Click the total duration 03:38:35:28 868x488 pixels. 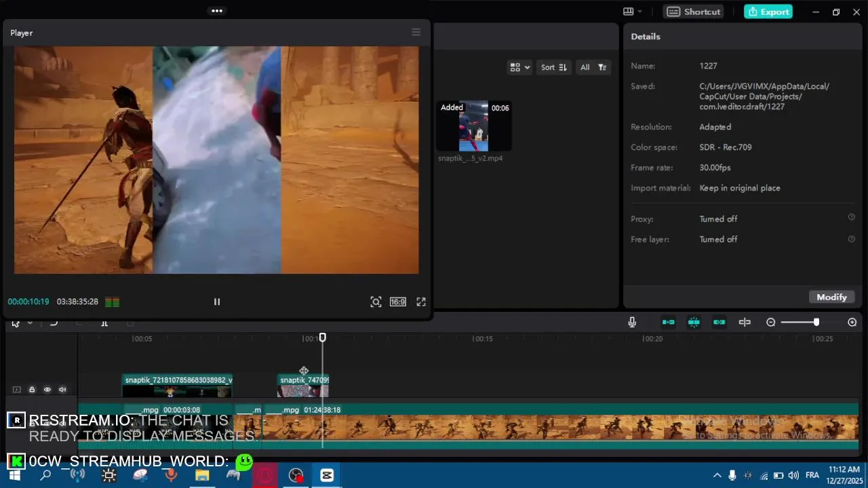77,302
